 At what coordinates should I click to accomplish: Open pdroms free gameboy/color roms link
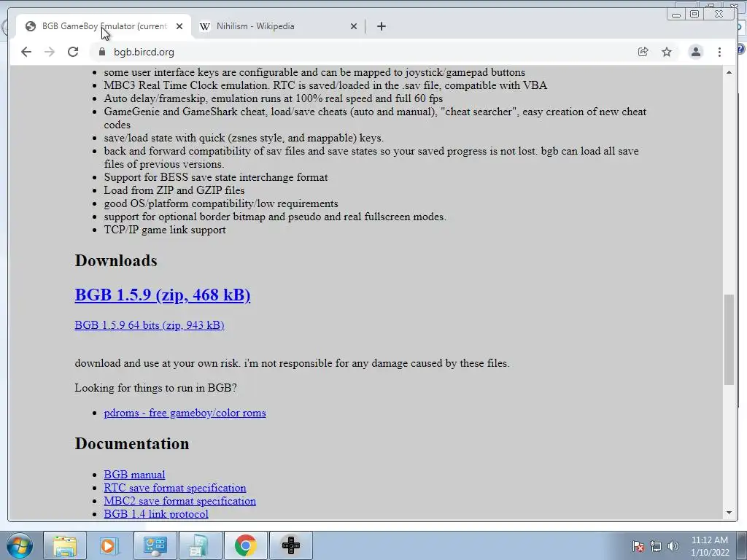(185, 413)
